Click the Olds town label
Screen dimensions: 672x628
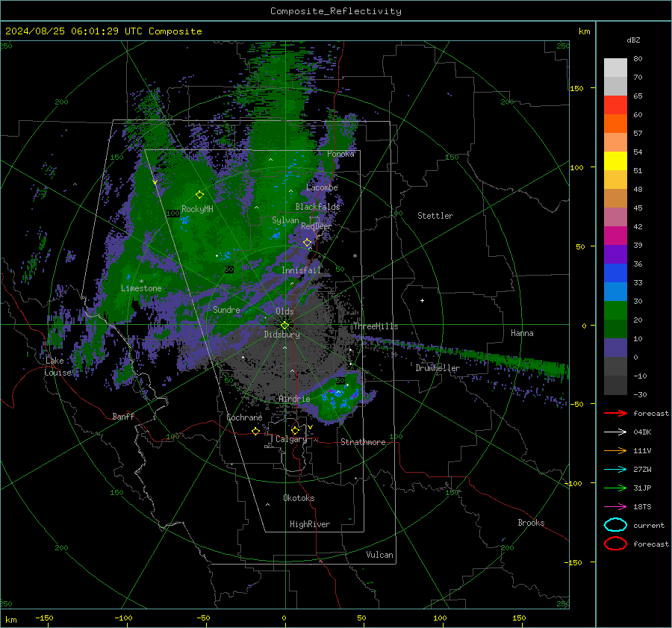(284, 311)
